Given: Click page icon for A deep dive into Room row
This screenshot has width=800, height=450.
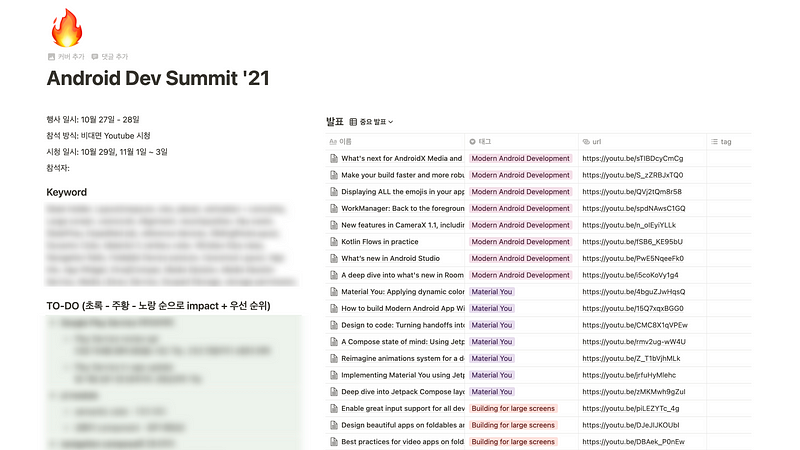Looking at the screenshot, I should click(334, 275).
